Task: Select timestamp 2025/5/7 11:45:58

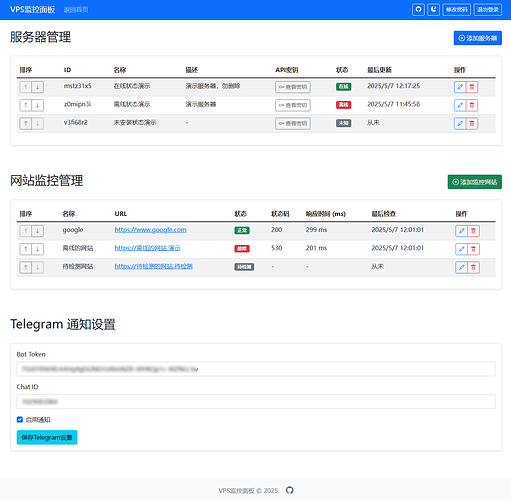Action: click(394, 104)
